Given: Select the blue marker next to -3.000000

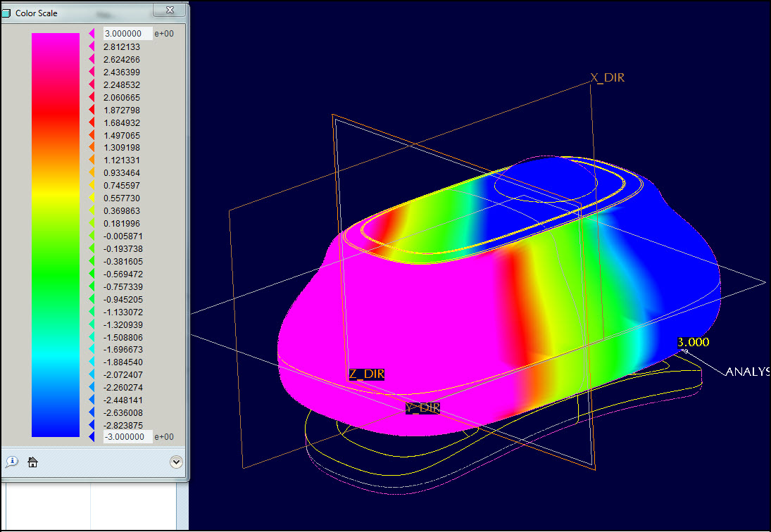Looking at the screenshot, I should (x=92, y=437).
